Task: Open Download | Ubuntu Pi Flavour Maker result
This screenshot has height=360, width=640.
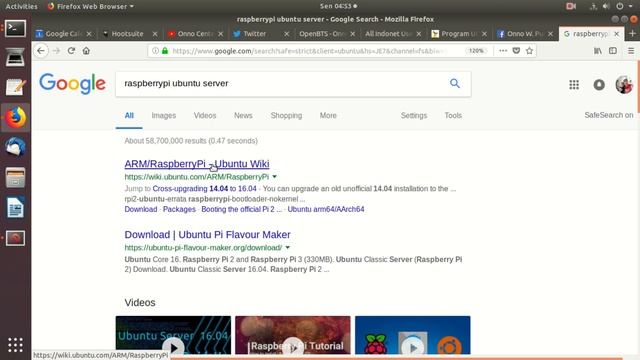Action: click(207, 235)
